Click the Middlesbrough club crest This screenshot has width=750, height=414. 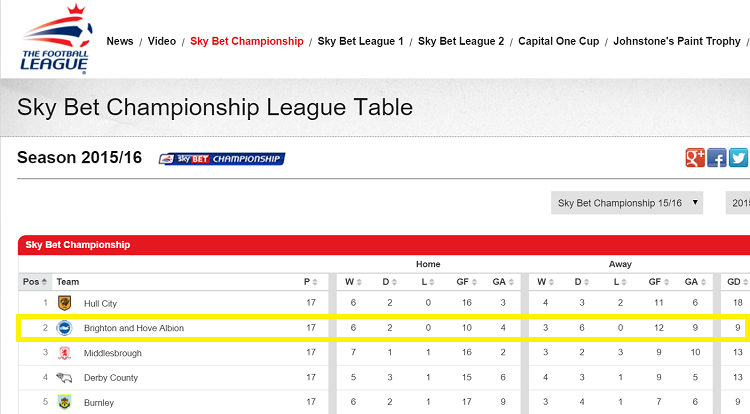[65, 353]
